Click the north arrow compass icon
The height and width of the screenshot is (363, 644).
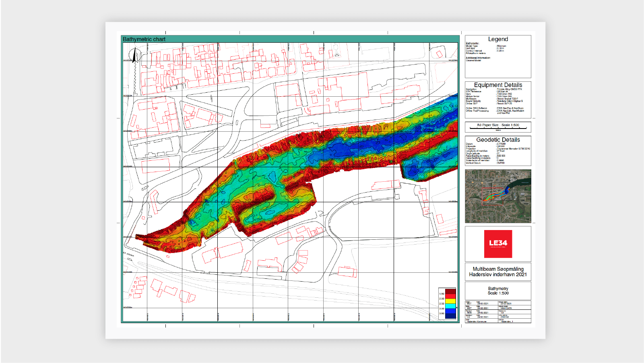134,55
